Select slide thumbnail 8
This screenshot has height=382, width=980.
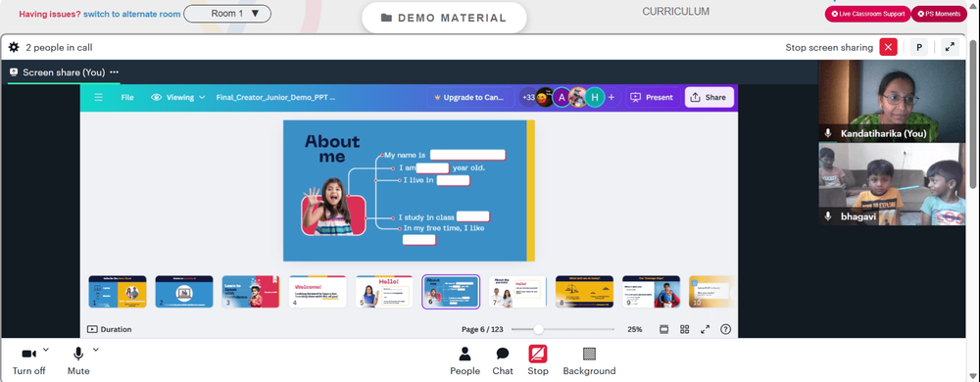pyautogui.click(x=584, y=292)
